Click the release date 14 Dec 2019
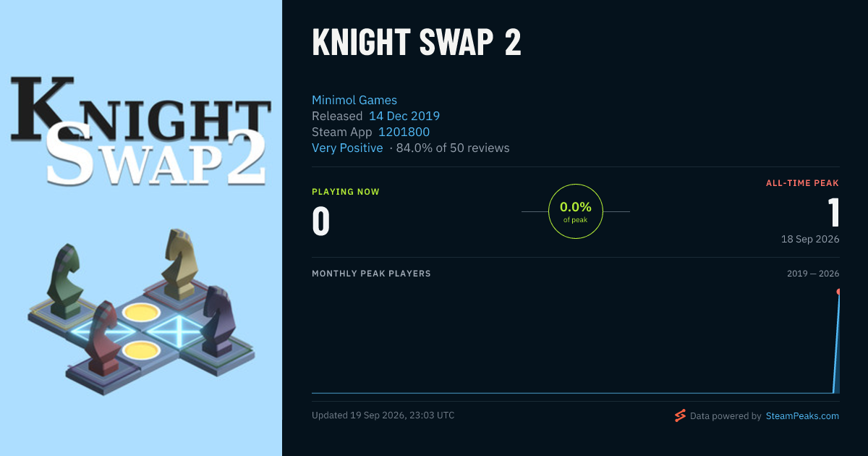Image resolution: width=868 pixels, height=456 pixels. [404, 116]
